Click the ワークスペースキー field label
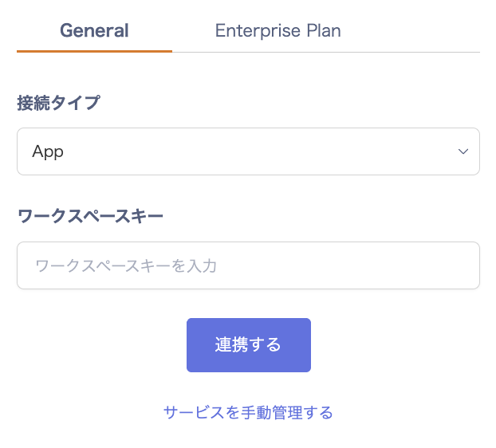496x448 pixels. 90,216
